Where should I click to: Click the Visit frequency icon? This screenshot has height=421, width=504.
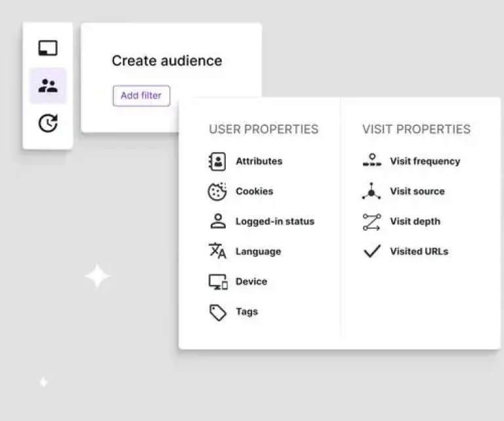371,161
